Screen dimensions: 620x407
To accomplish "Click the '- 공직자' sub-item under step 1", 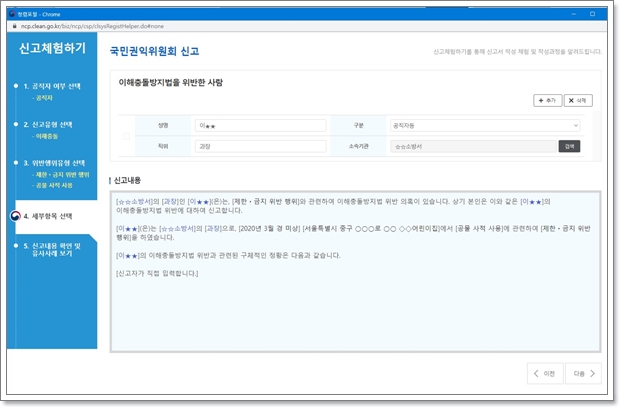I will [42, 98].
